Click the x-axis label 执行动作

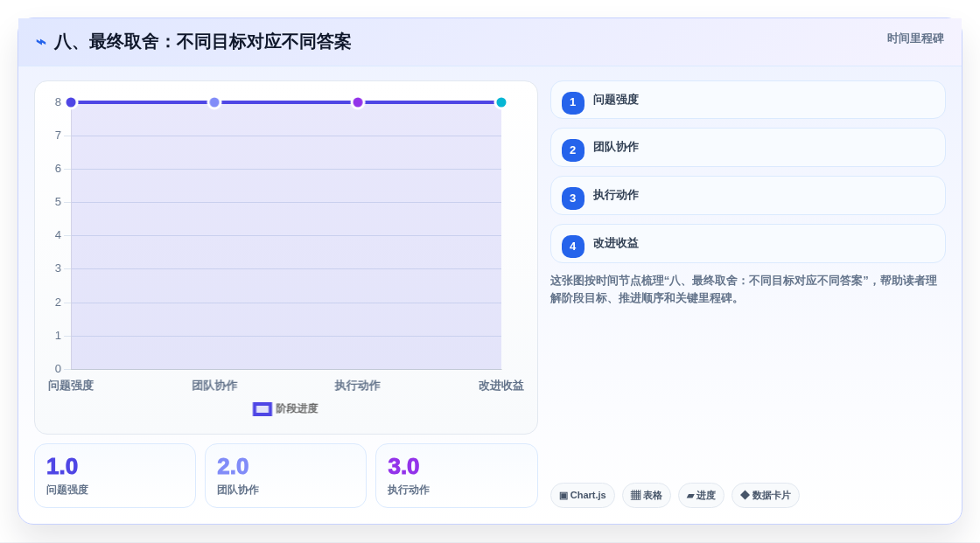[358, 386]
